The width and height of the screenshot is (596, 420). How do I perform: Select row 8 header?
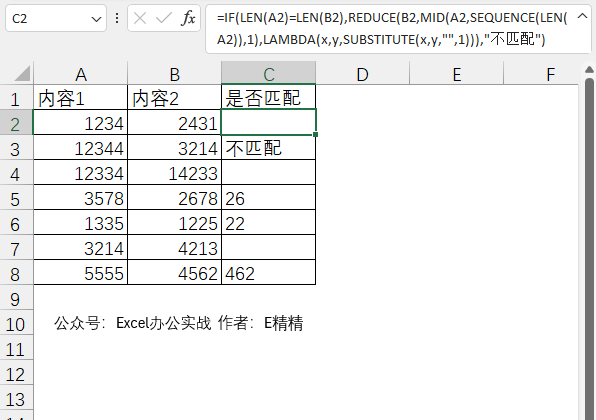(16, 273)
